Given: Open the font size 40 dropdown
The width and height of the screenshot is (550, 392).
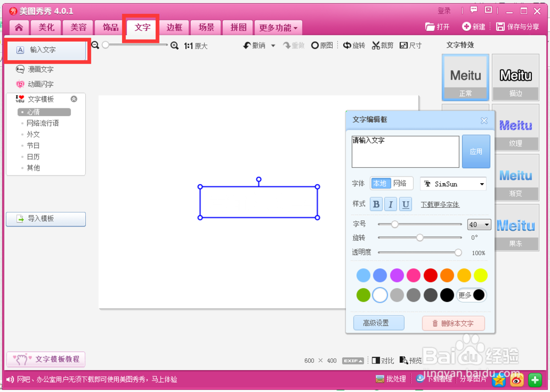Looking at the screenshot, I should point(479,225).
